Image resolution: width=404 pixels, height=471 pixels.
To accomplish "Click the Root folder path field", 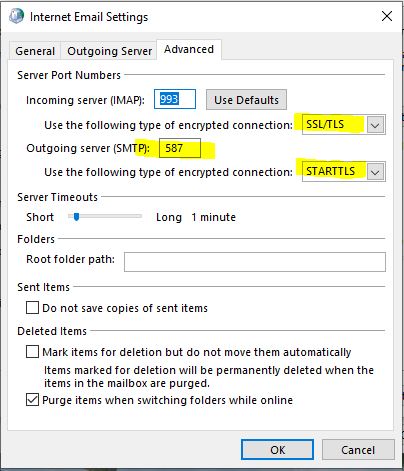I will (x=255, y=262).
